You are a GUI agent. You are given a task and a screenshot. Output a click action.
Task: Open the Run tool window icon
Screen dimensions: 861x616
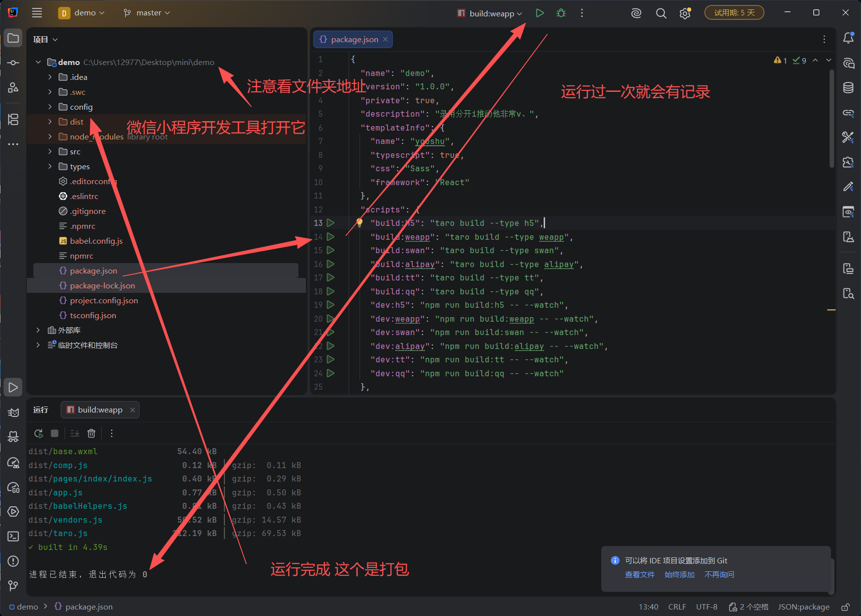click(13, 388)
